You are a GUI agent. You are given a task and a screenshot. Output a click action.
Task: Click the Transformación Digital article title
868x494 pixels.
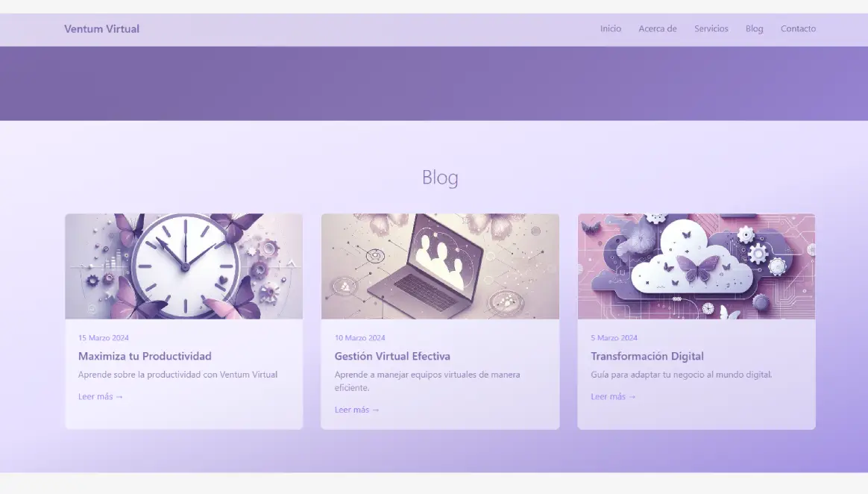(x=647, y=356)
